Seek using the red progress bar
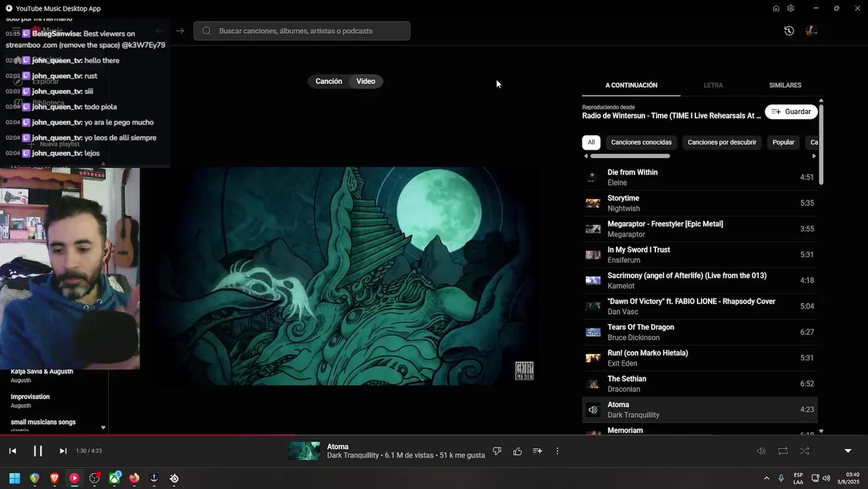 [x=434, y=435]
